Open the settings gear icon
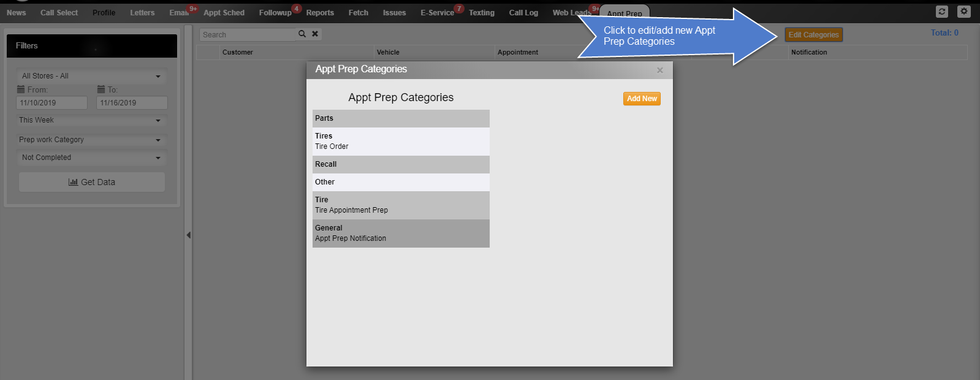Image resolution: width=980 pixels, height=380 pixels. pyautogui.click(x=964, y=12)
